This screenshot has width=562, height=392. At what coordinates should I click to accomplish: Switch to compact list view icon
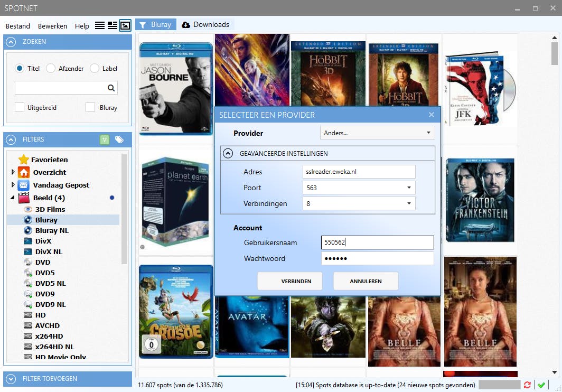click(100, 25)
